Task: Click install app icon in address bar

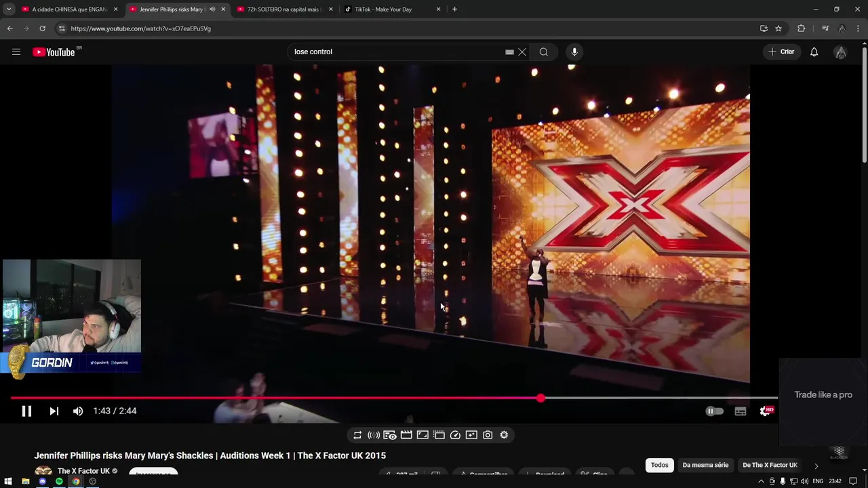Action: [764, 28]
